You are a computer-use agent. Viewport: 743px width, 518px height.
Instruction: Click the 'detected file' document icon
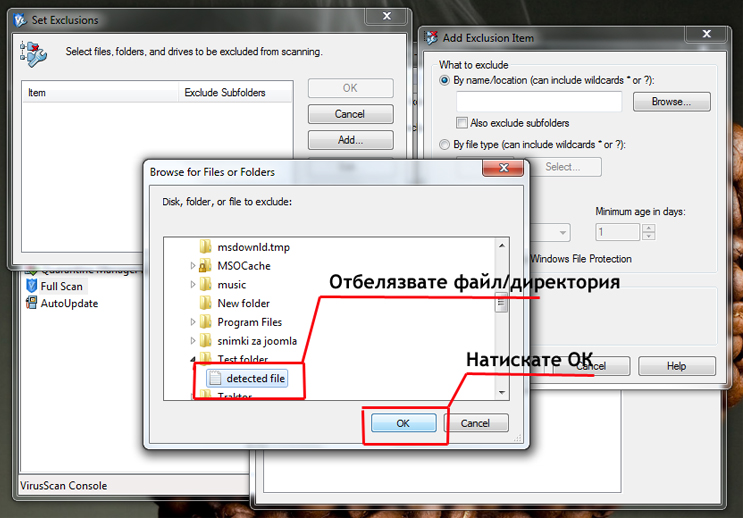coord(215,378)
